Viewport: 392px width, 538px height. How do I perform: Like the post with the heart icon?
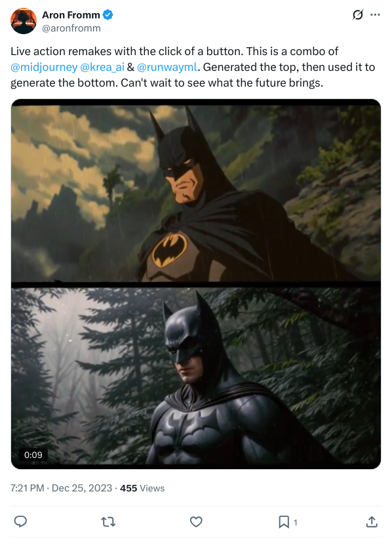pos(196,522)
